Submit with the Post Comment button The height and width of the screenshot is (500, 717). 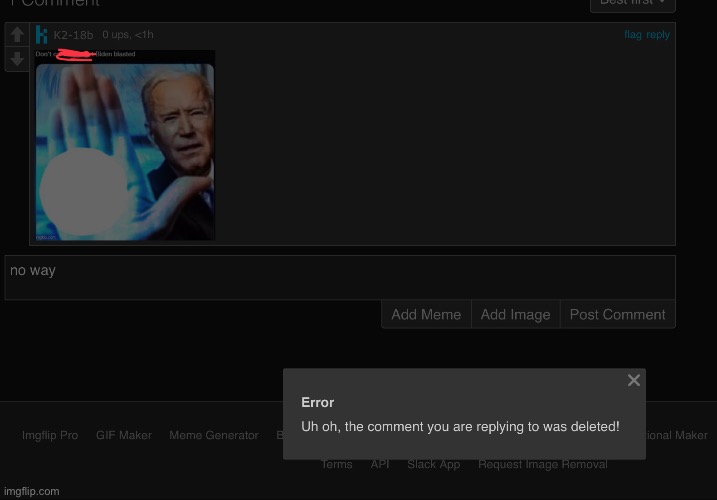pos(617,314)
